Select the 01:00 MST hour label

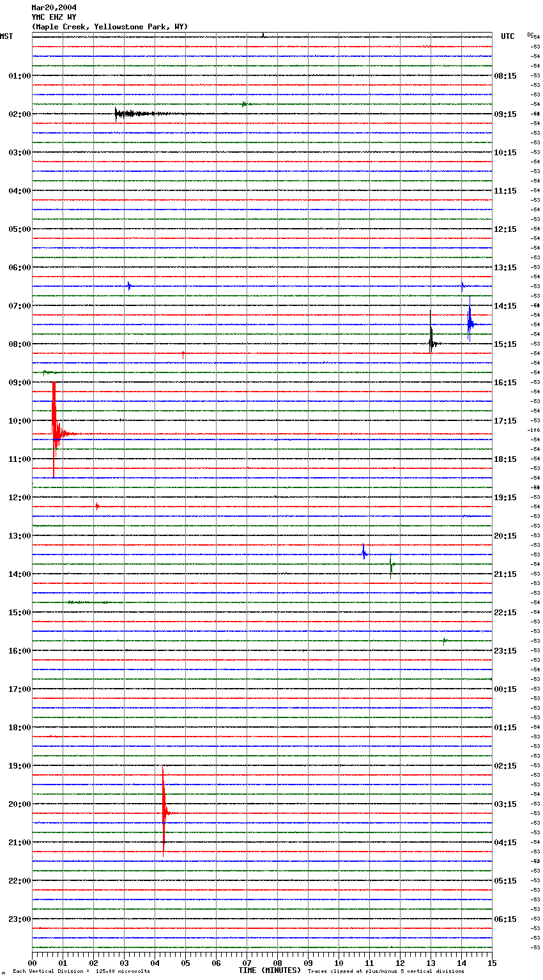20,76
